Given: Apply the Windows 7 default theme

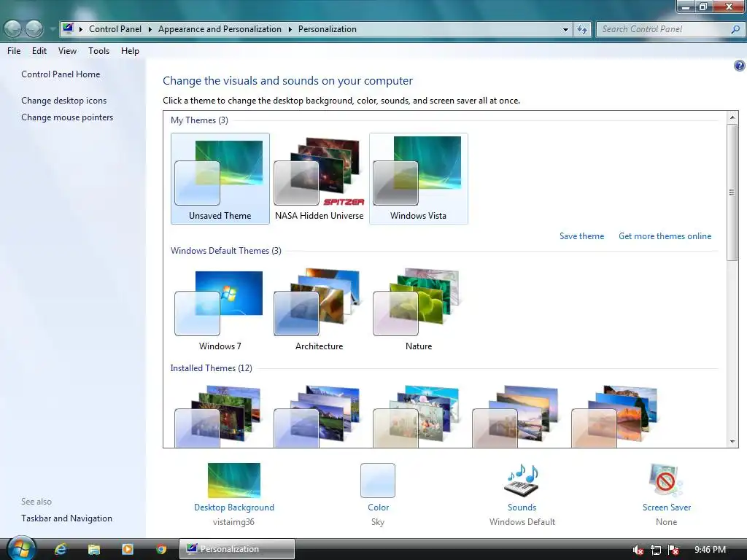Looking at the screenshot, I should coord(220,309).
